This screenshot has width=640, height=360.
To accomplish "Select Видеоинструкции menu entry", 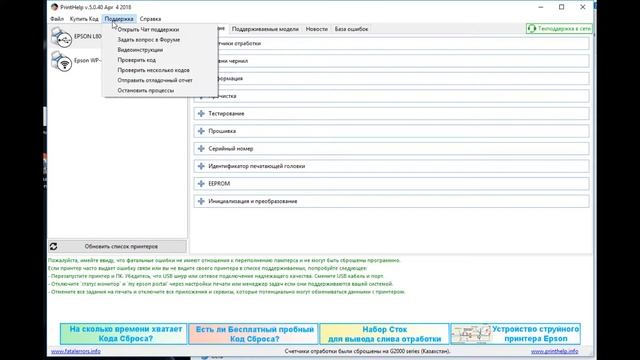I will click(140, 50).
